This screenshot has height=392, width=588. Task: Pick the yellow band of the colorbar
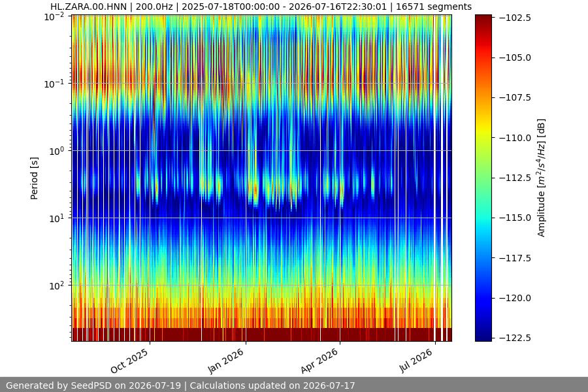coord(483,129)
